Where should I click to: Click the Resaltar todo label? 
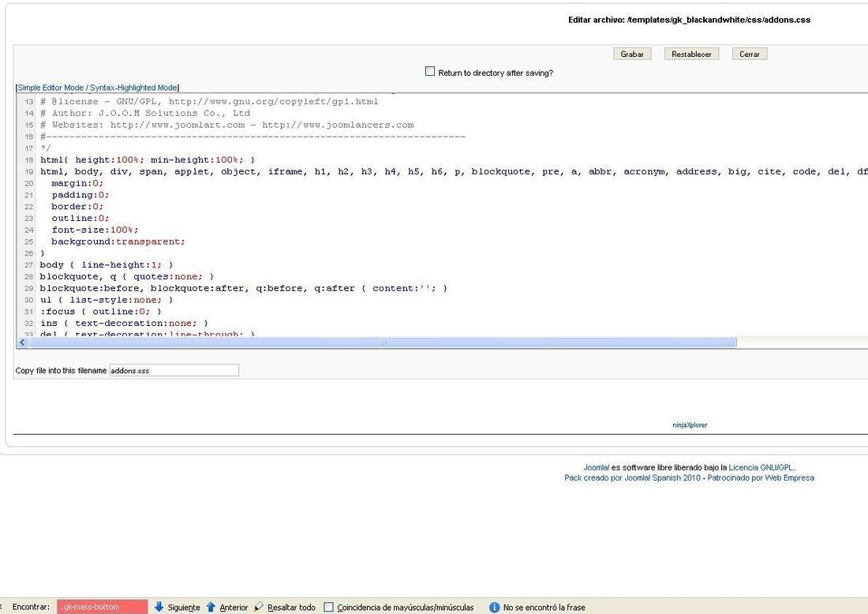click(x=291, y=608)
